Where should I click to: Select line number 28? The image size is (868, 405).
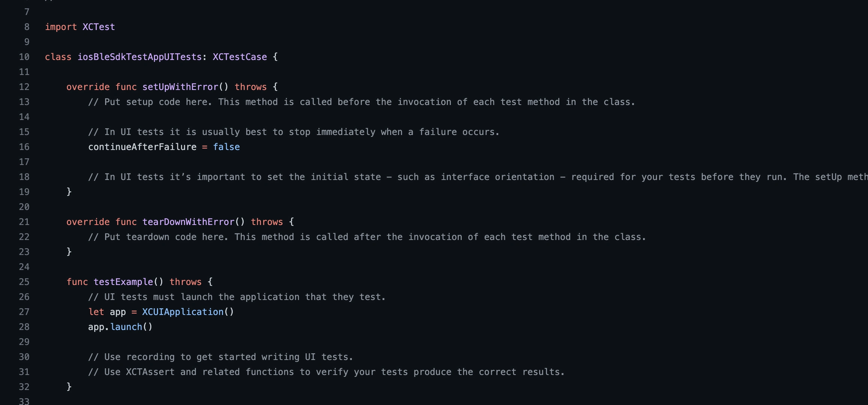(24, 327)
